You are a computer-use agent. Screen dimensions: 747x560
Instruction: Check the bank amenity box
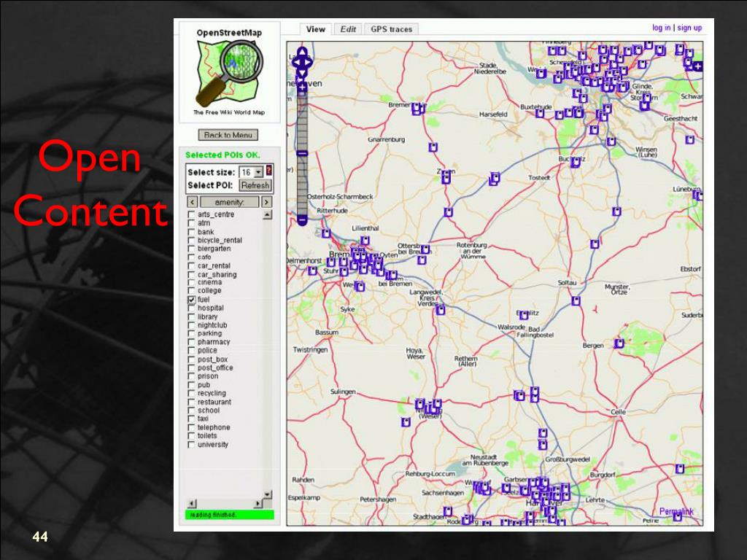(x=192, y=232)
